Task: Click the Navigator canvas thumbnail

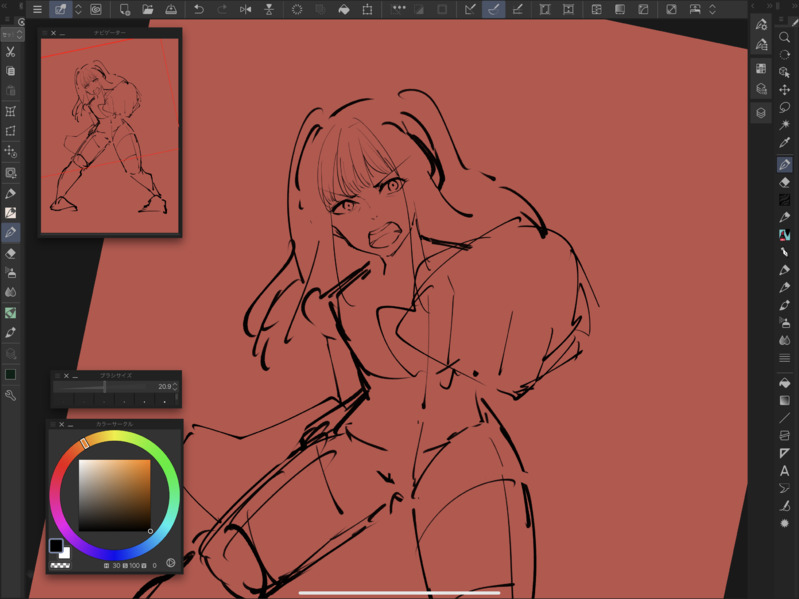Action: [x=110, y=135]
